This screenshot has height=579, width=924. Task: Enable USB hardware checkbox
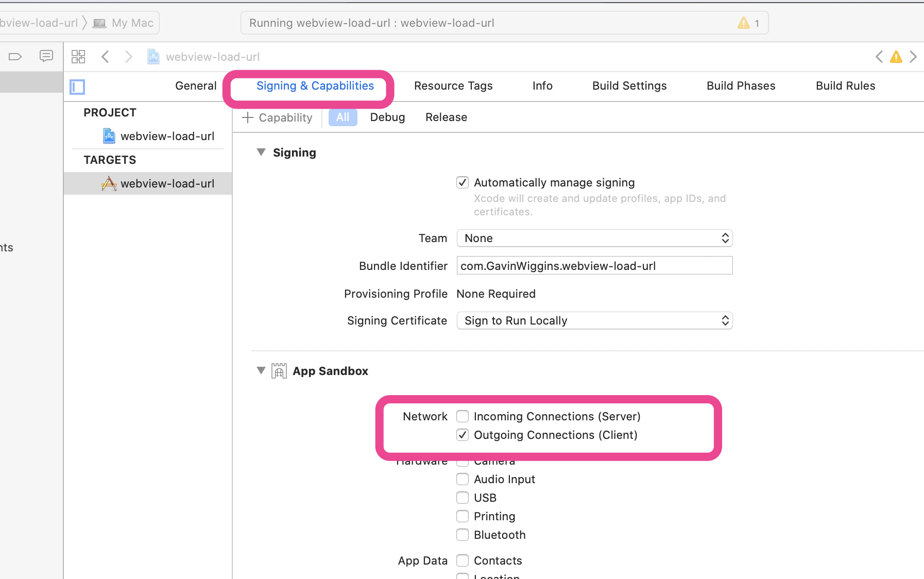pos(463,498)
